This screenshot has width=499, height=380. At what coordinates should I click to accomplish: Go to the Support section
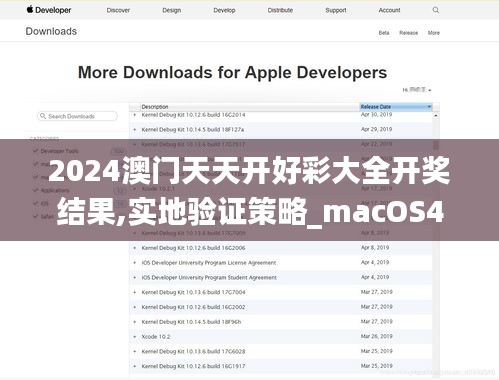[x=336, y=10]
